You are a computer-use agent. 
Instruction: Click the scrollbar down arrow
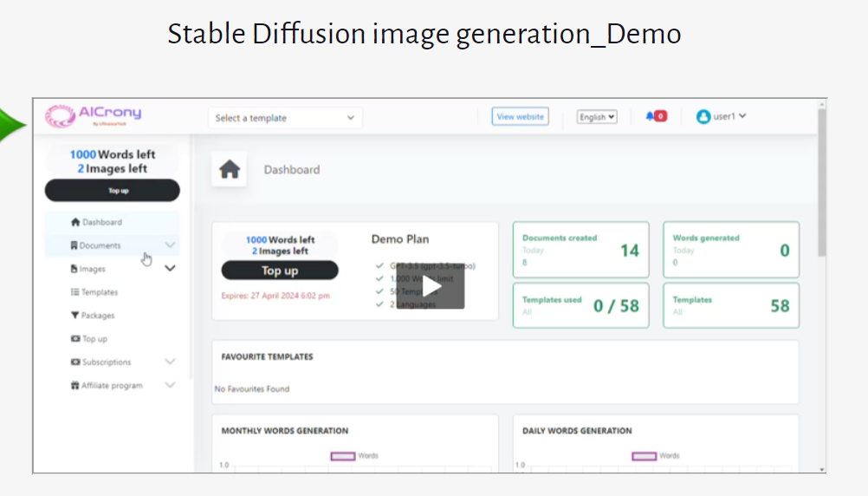822,469
